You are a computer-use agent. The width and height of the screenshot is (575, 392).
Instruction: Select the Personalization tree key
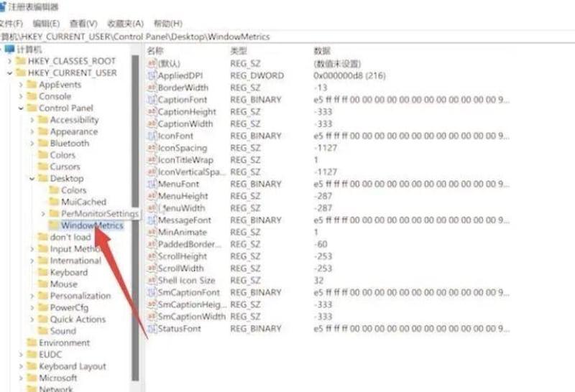pos(80,296)
